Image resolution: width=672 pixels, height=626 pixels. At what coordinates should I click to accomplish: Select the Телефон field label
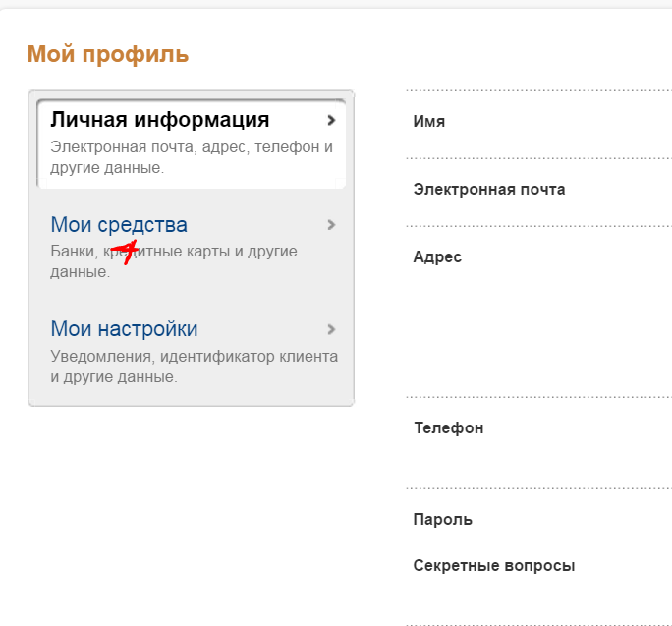(x=448, y=428)
